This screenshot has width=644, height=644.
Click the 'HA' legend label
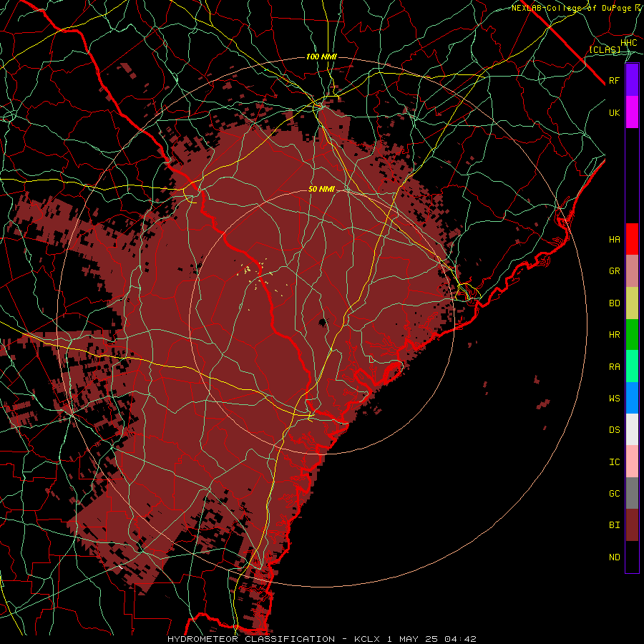click(x=615, y=240)
